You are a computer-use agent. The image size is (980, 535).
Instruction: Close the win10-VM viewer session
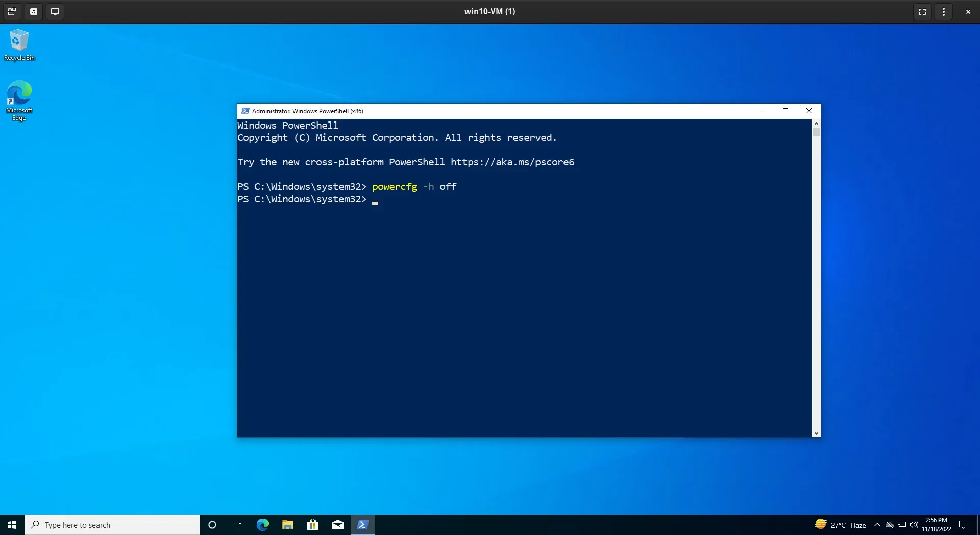point(968,11)
